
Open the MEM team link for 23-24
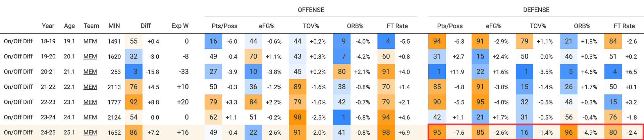pos(90,117)
